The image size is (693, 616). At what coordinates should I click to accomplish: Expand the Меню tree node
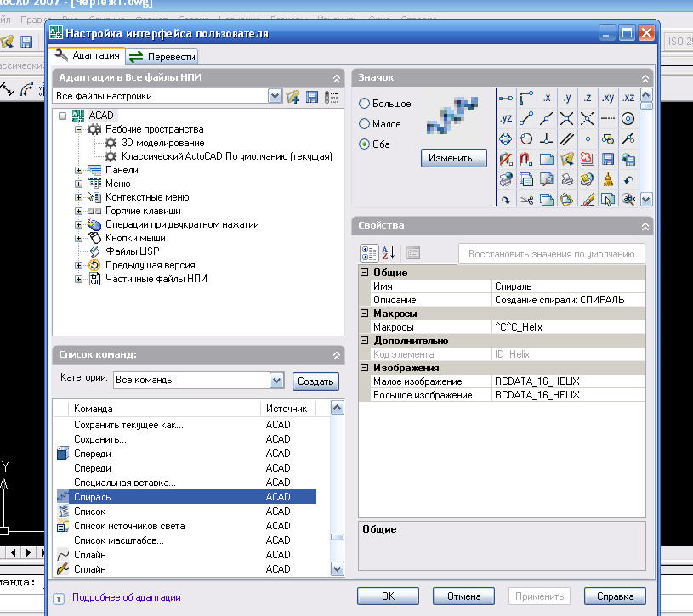click(x=78, y=184)
